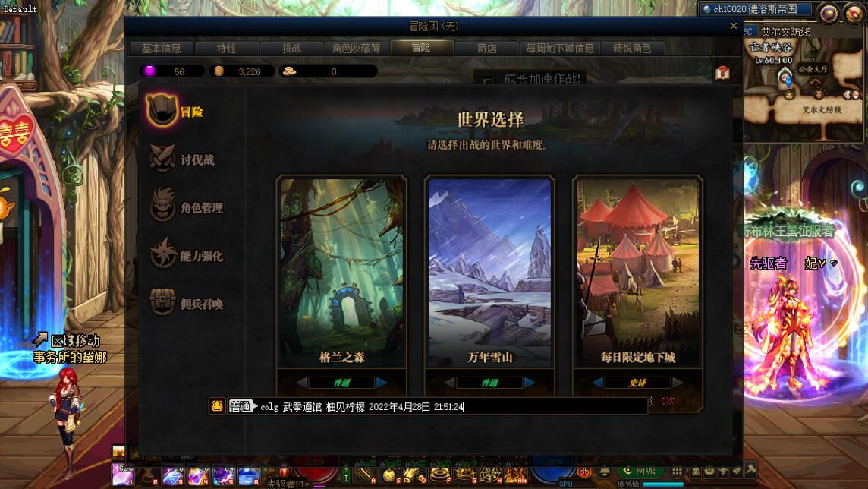This screenshot has height=489, width=868.
Task: Select next difficulty arrow for 万年雪山
Action: 529,383
